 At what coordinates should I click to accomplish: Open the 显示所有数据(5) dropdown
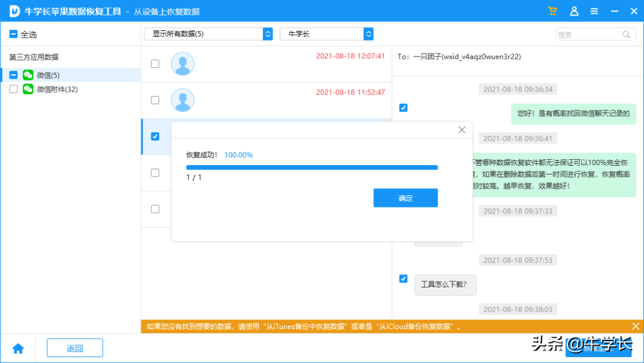[x=208, y=34]
